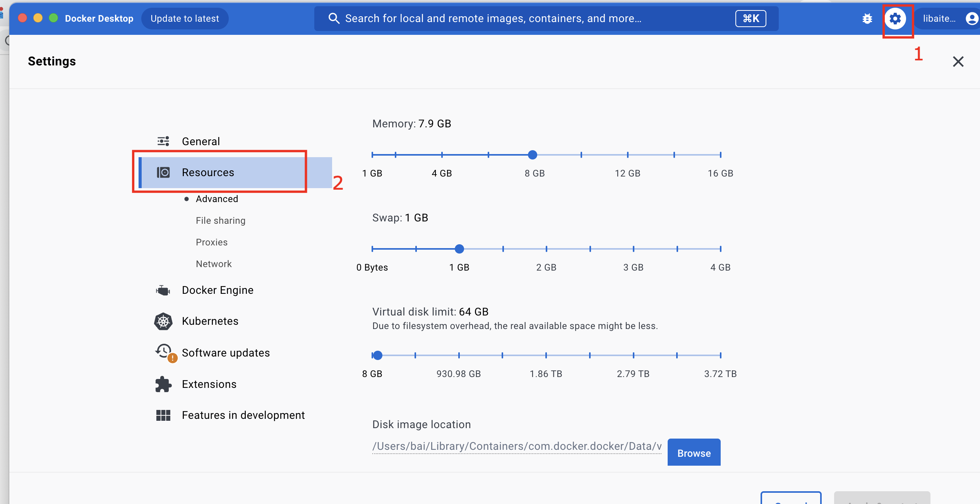Click the bug troubleshoot icon
The height and width of the screenshot is (504, 980).
pyautogui.click(x=867, y=19)
